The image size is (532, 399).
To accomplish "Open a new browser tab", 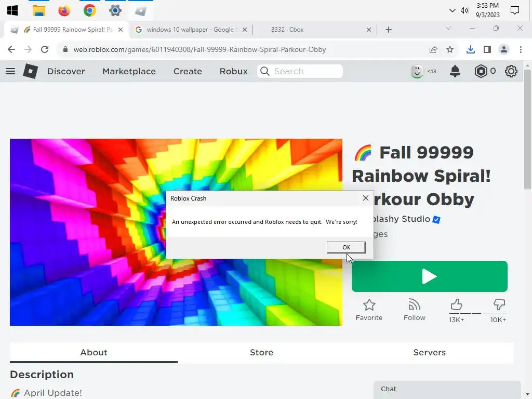I will tap(389, 30).
